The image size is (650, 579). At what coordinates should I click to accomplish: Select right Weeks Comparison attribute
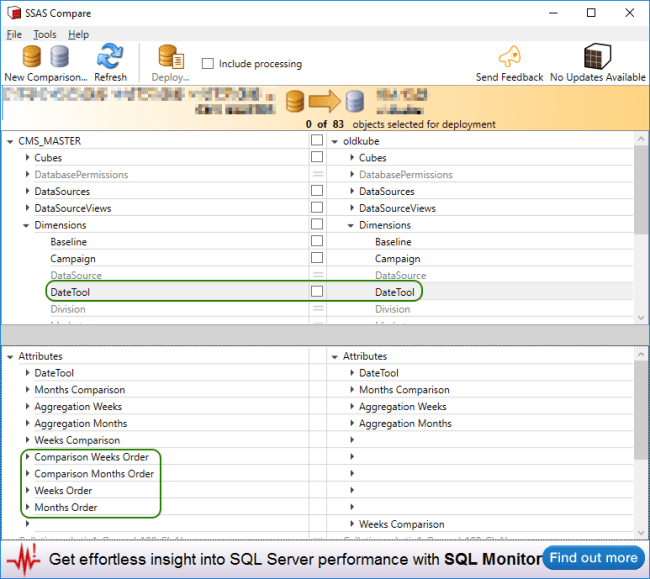pyautogui.click(x=402, y=524)
